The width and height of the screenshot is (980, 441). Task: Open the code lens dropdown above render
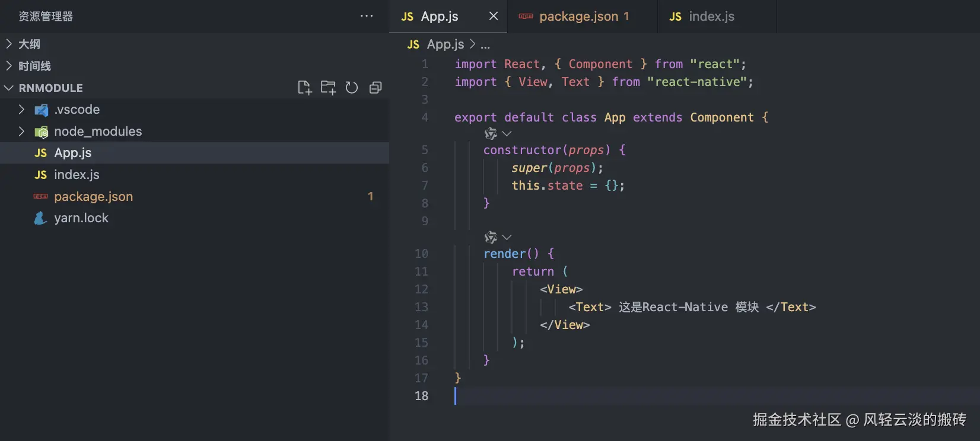(x=507, y=237)
